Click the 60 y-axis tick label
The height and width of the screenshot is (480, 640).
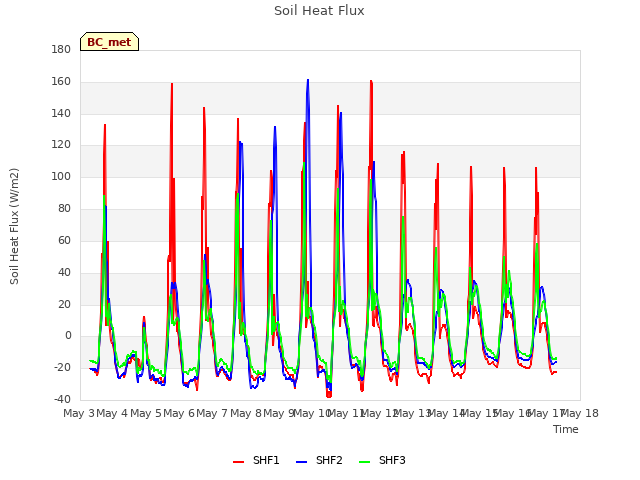point(64,240)
